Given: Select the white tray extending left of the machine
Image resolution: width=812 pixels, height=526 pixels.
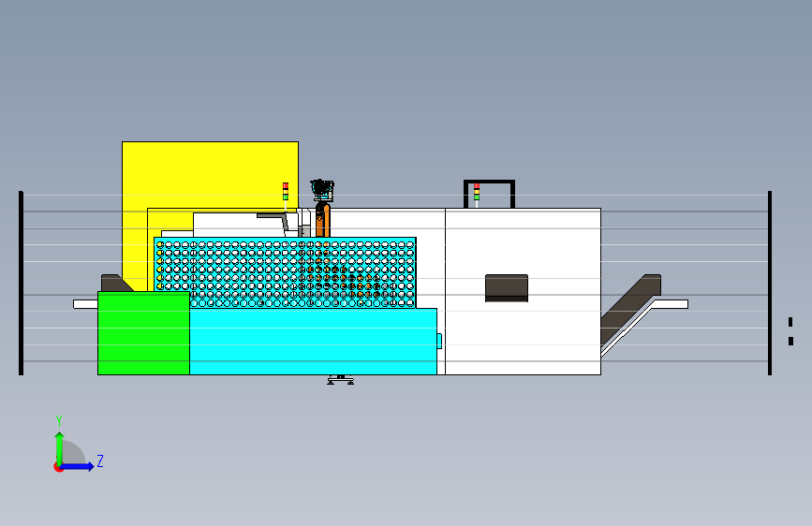Looking at the screenshot, I should tap(85, 304).
